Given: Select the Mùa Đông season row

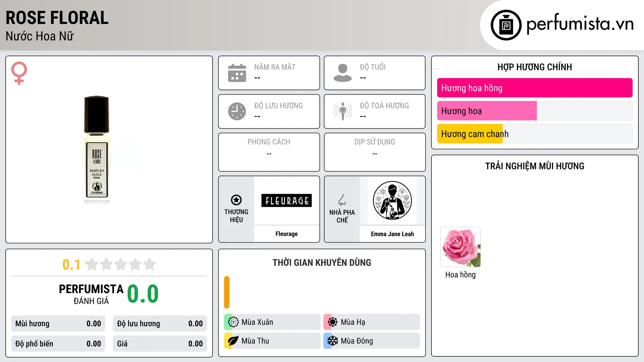Looking at the screenshot, I should [371, 341].
